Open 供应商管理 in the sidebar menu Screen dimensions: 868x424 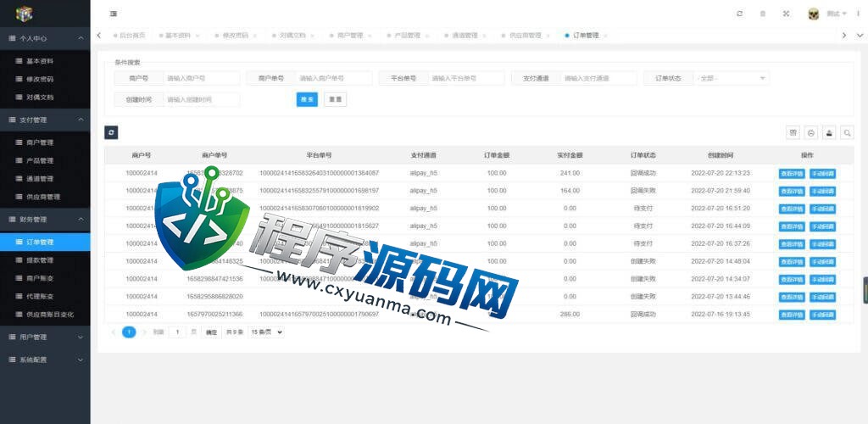(45, 197)
